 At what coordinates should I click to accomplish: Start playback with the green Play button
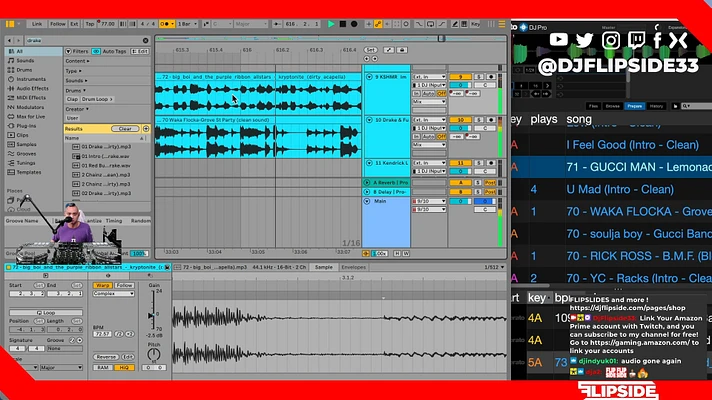coord(331,24)
